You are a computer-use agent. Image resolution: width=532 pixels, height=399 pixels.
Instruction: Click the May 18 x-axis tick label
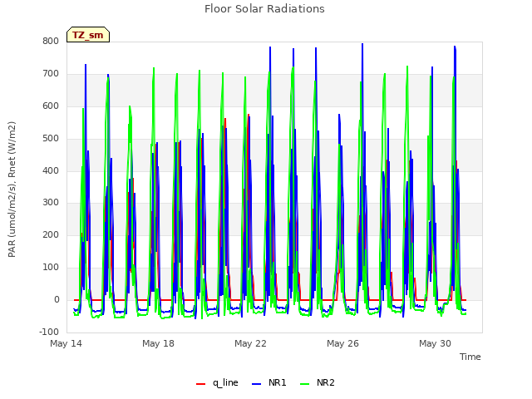pyautogui.click(x=158, y=343)
